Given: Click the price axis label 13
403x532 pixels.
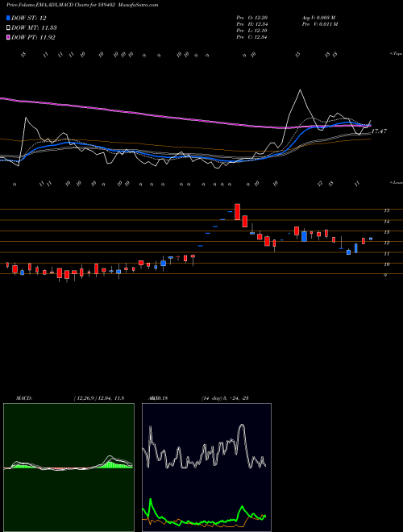Looking at the screenshot, I should 386,232.
